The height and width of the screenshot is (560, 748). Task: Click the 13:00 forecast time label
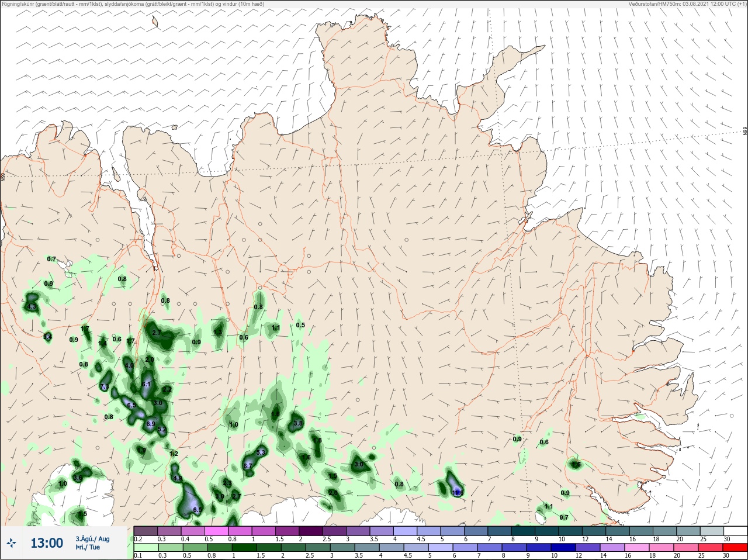[x=47, y=543]
